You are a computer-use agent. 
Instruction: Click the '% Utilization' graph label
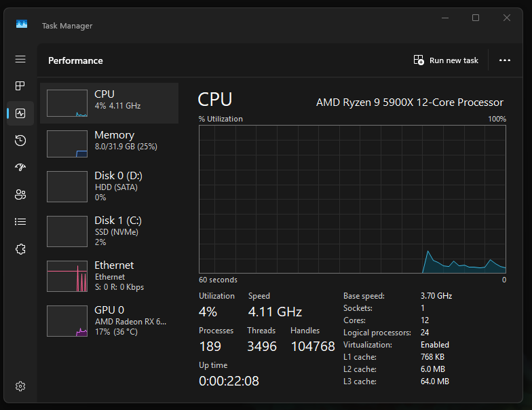221,119
